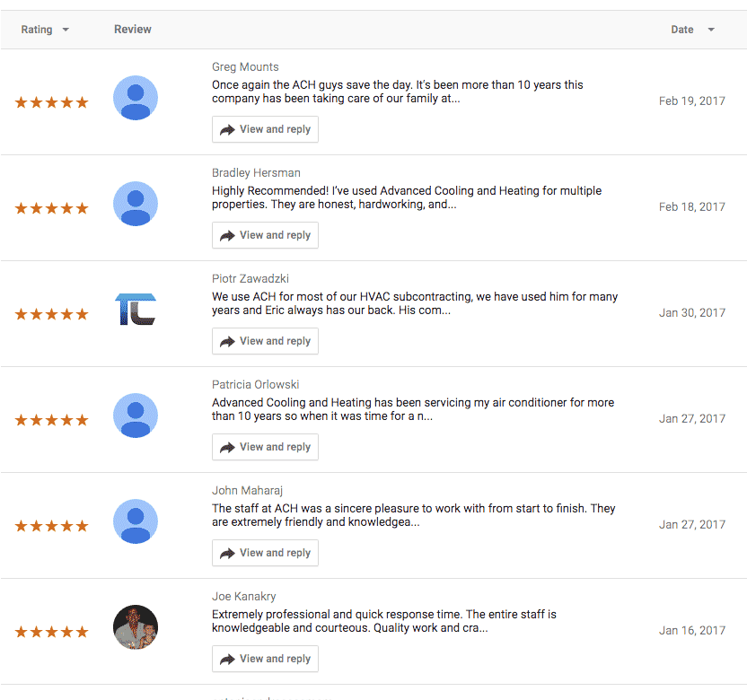This screenshot has height=700, width=747.
Task: Select the five-star rating on Piotr Zawadzki's review
Action: (x=51, y=314)
